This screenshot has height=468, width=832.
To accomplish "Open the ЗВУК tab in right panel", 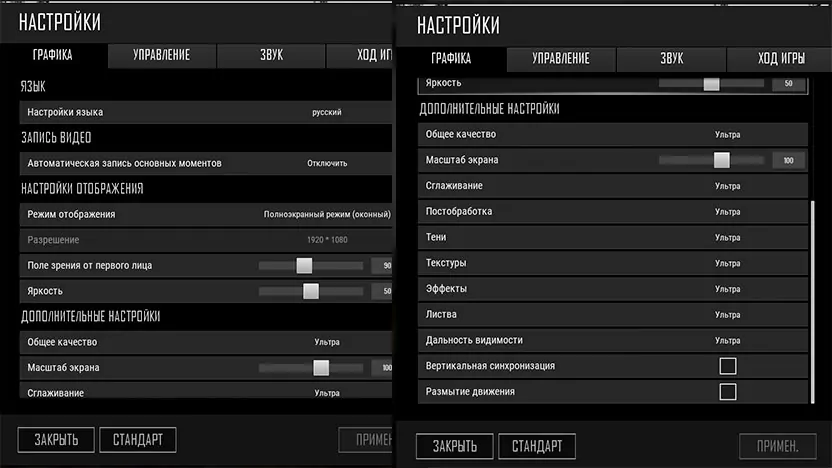I will (x=671, y=59).
